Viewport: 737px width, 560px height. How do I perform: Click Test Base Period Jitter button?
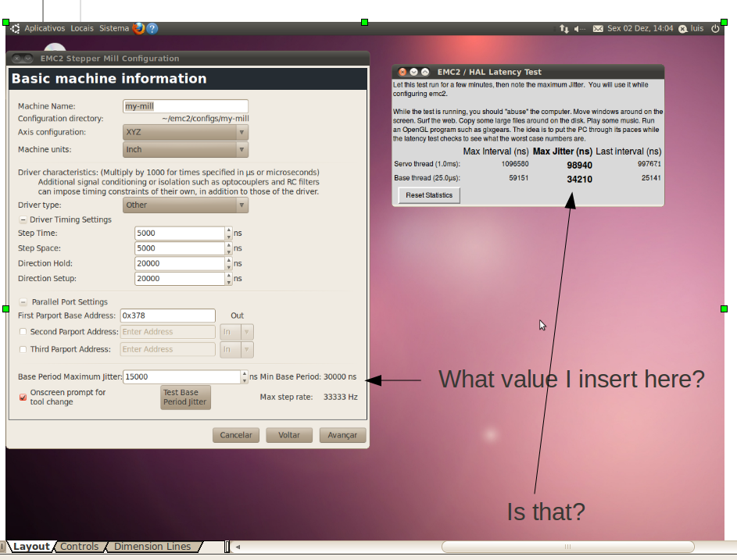pos(185,397)
